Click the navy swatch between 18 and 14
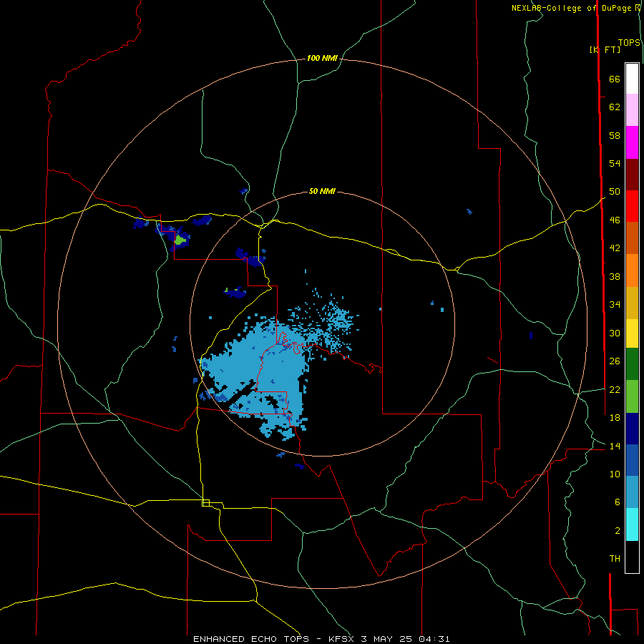644x644 pixels. (x=632, y=429)
